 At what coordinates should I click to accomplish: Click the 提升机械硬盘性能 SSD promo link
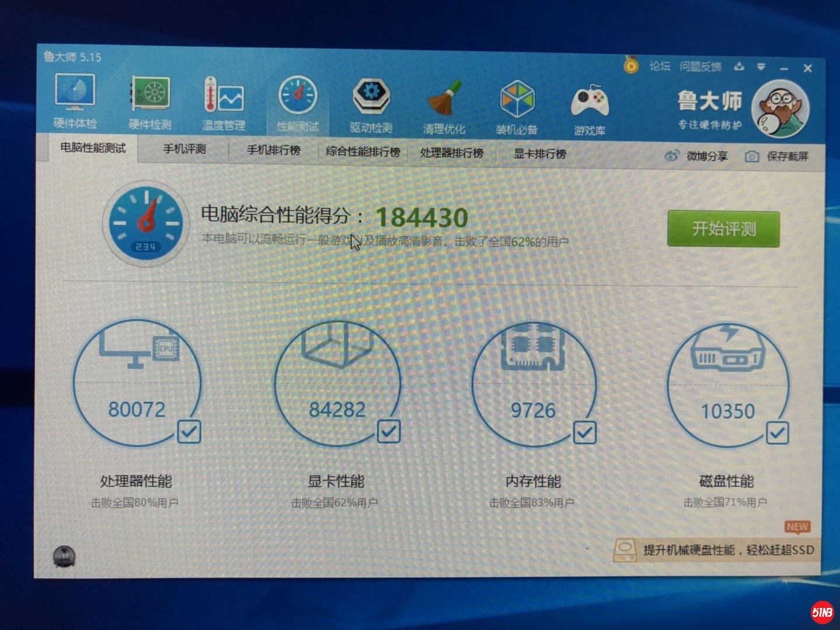[x=717, y=549]
